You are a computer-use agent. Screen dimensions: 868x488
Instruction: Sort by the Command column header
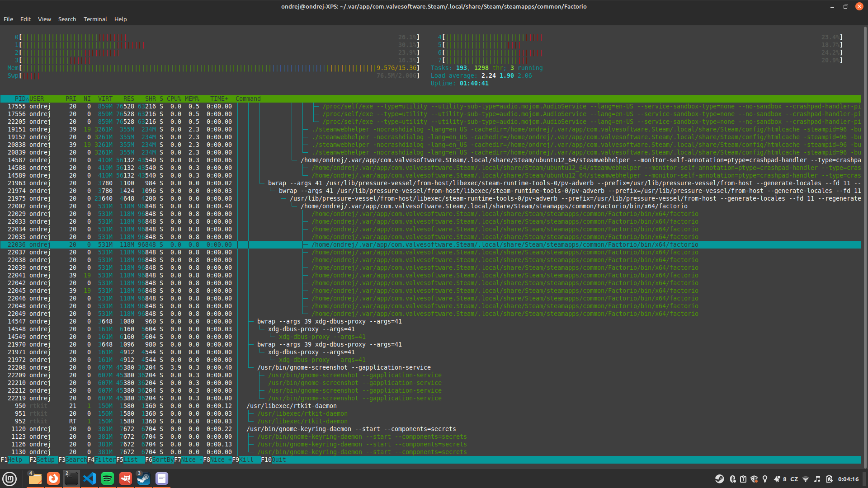tap(248, 99)
